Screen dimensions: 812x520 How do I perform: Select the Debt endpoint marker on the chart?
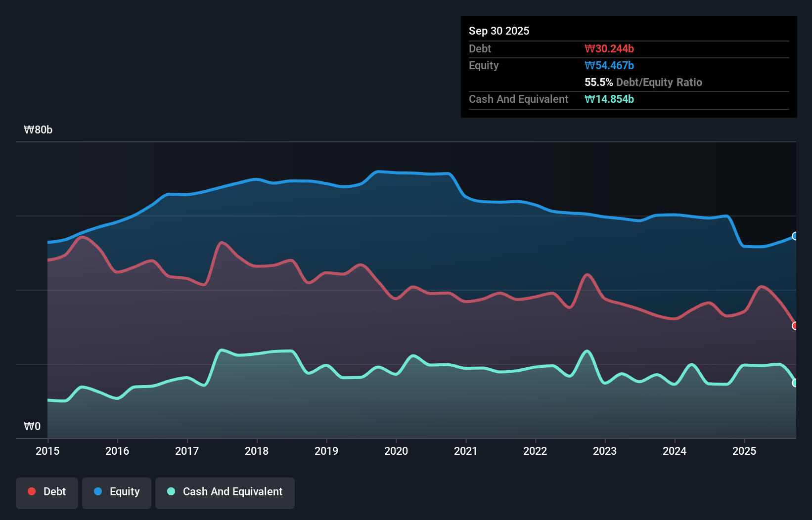795,326
